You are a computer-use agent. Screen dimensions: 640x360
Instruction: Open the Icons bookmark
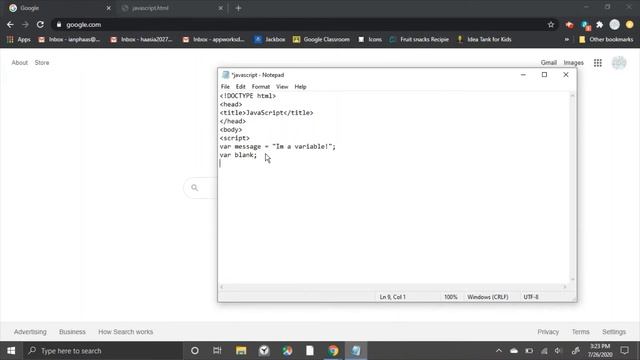[x=370, y=40]
